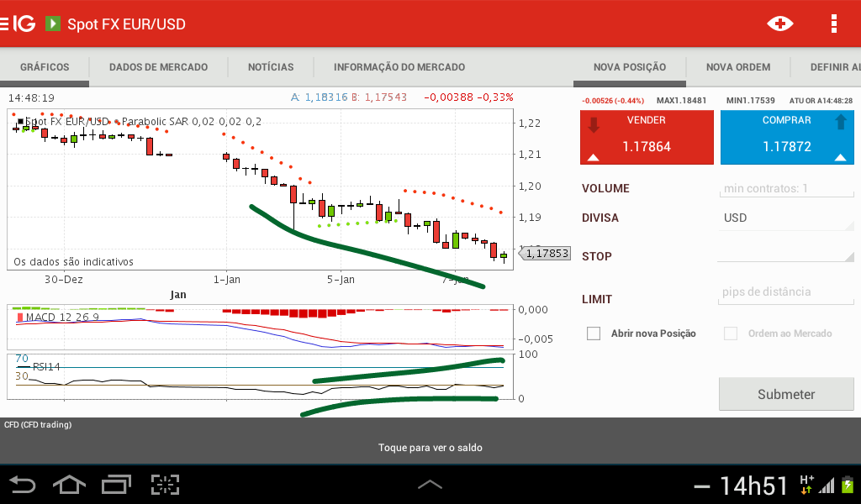This screenshot has height=504, width=861.
Task: Click the Spot FX EUR/USD title
Action: point(126,24)
